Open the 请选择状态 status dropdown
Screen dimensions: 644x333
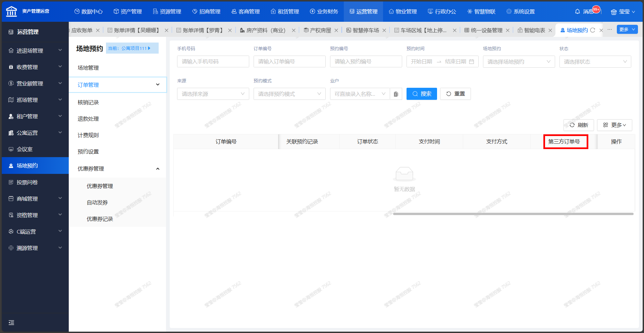pos(595,62)
